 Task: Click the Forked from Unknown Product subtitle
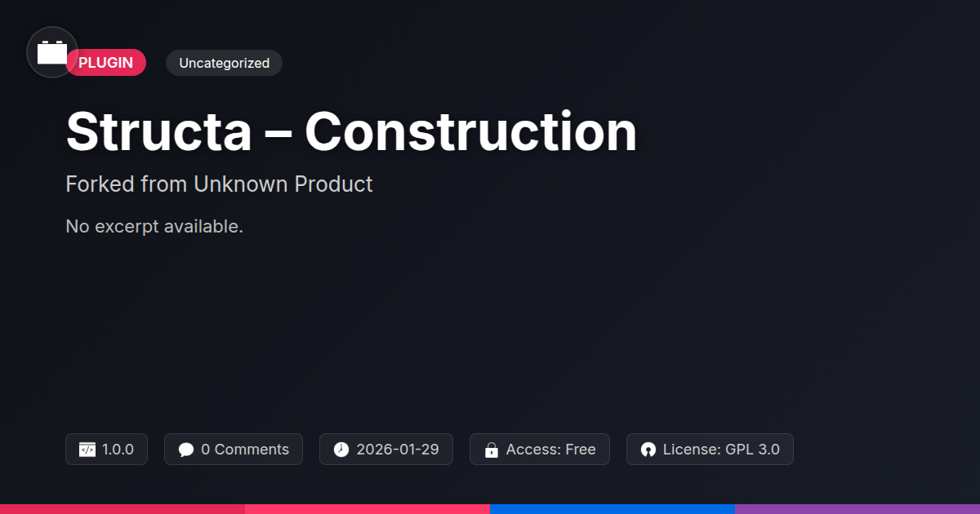click(219, 184)
